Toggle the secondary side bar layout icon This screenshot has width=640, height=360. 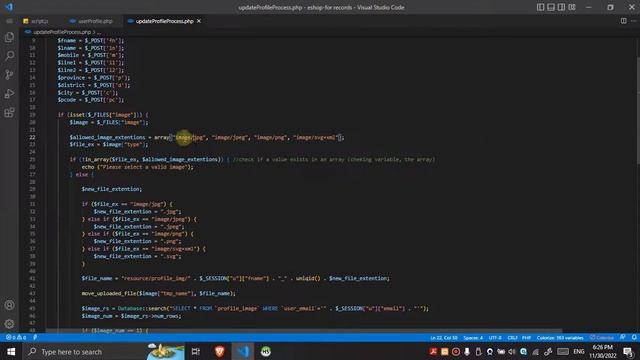562,7
